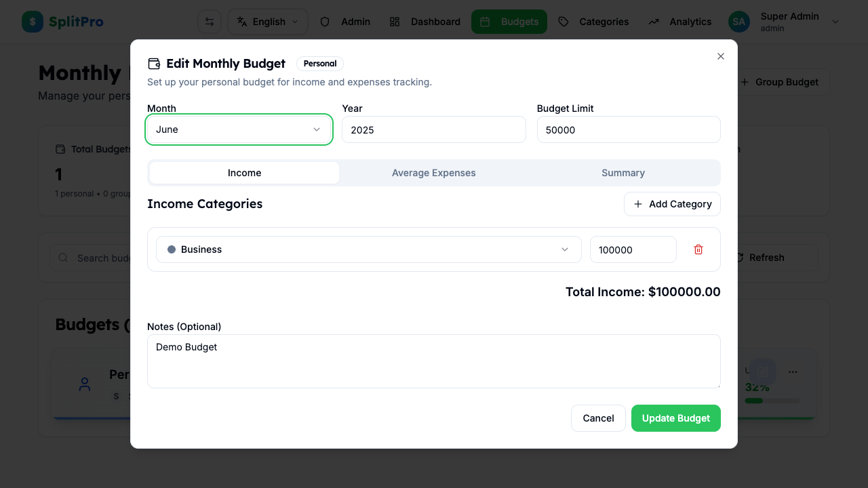This screenshot has height=488, width=868.
Task: Delete the Business income row via trash icon
Action: coord(698,249)
